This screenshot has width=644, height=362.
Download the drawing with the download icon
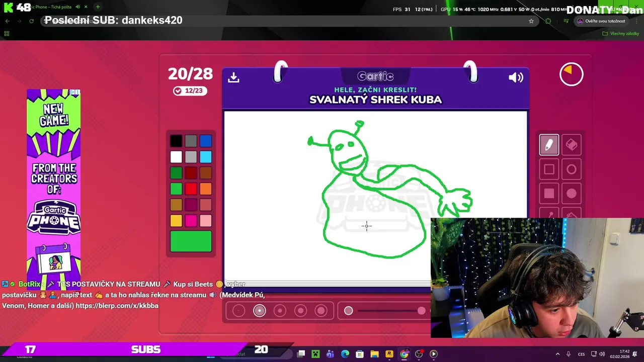coord(233,77)
